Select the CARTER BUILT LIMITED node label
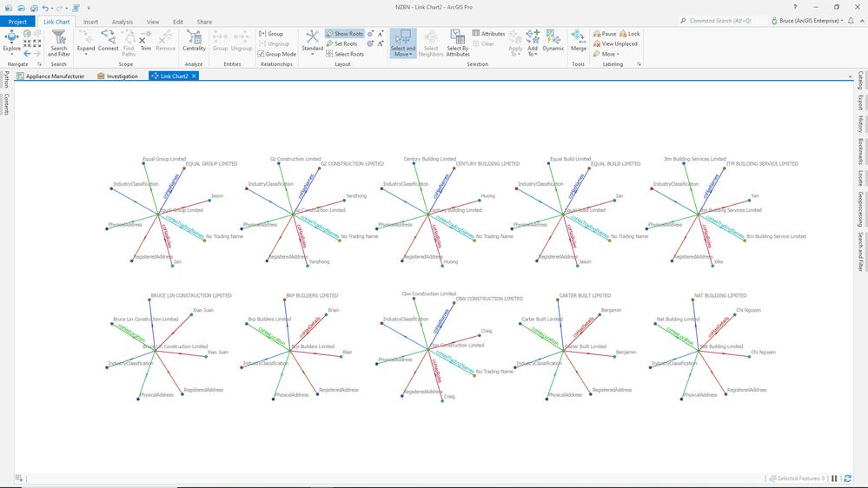The width and height of the screenshot is (868, 488). pos(585,295)
